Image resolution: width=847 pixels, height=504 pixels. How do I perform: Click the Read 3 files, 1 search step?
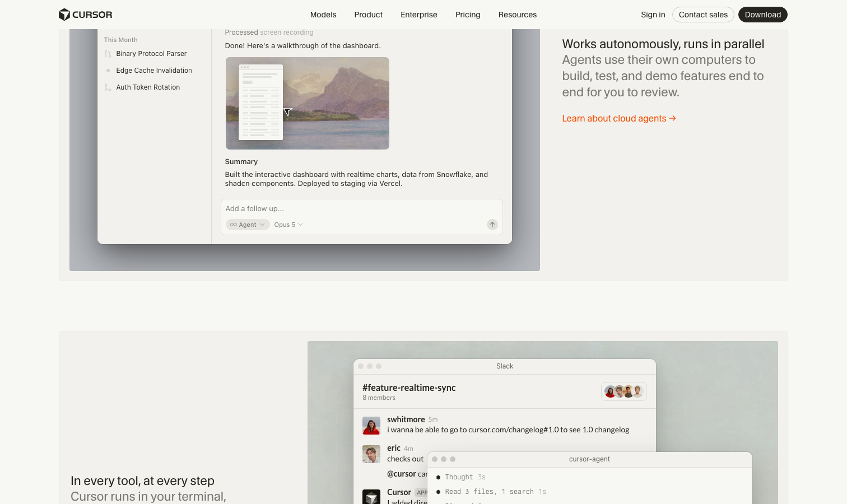click(x=495, y=492)
